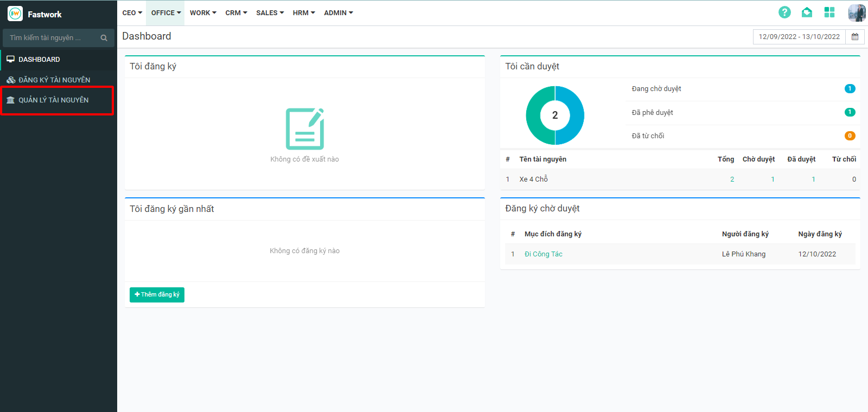Select Đăng ký tài nguyên in sidebar
The width and height of the screenshot is (868, 412).
point(54,80)
